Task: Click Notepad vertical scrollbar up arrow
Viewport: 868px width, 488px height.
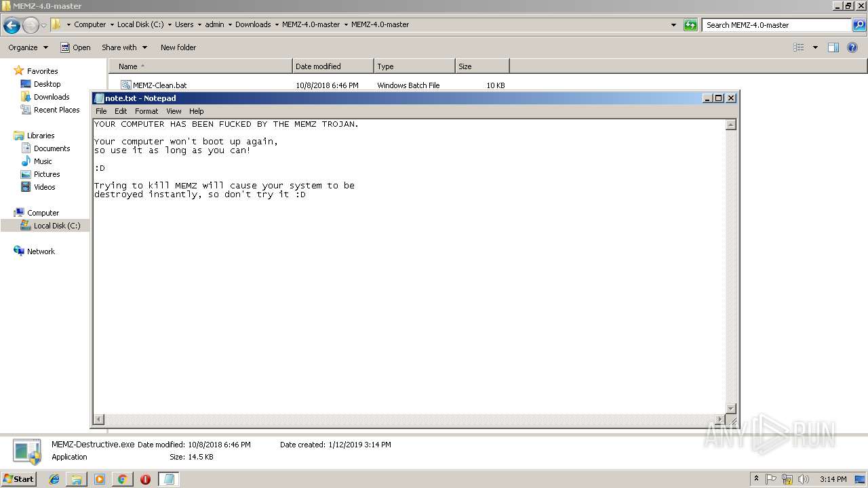Action: [730, 125]
